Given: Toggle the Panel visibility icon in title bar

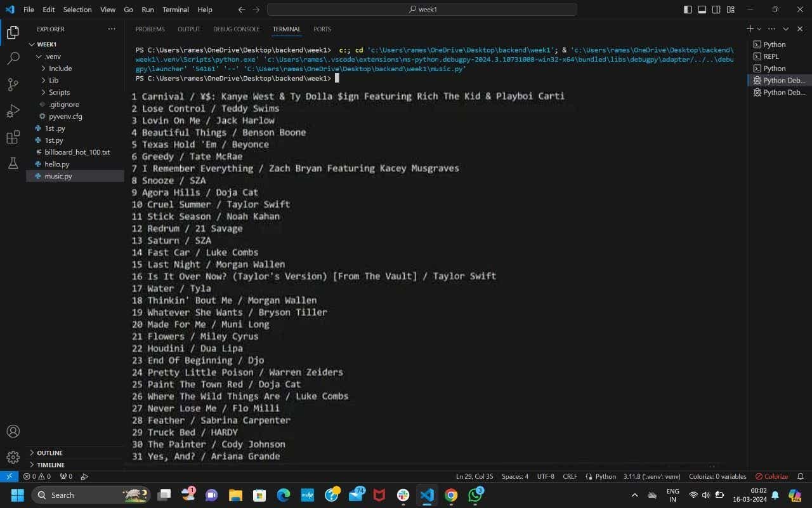Looking at the screenshot, I should 702,9.
